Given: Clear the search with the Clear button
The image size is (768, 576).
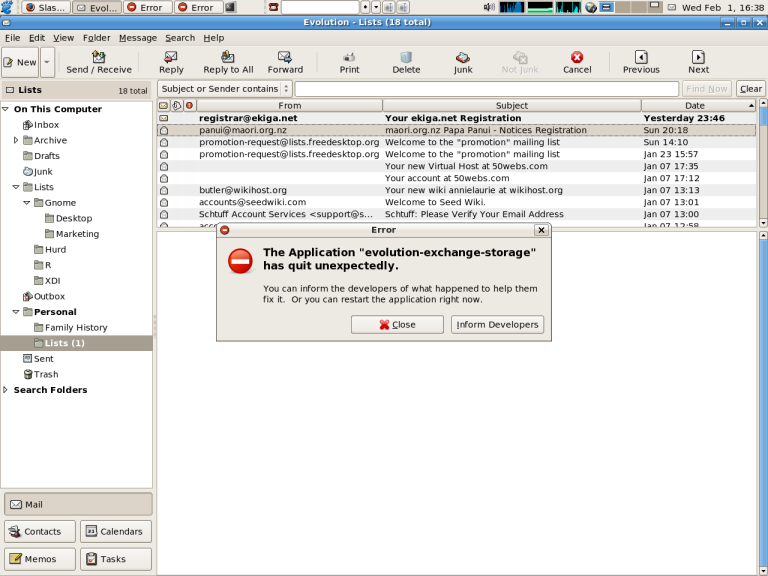Looking at the screenshot, I should tap(750, 89).
